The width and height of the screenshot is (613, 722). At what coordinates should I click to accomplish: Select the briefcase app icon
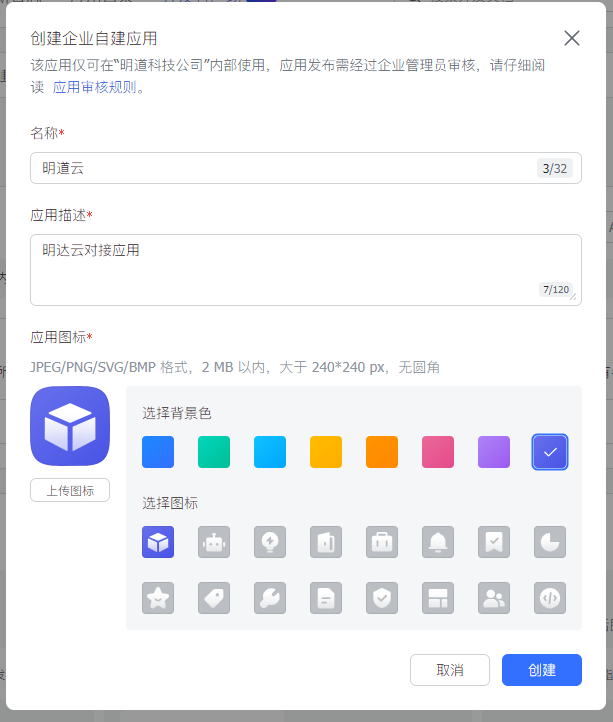click(382, 542)
